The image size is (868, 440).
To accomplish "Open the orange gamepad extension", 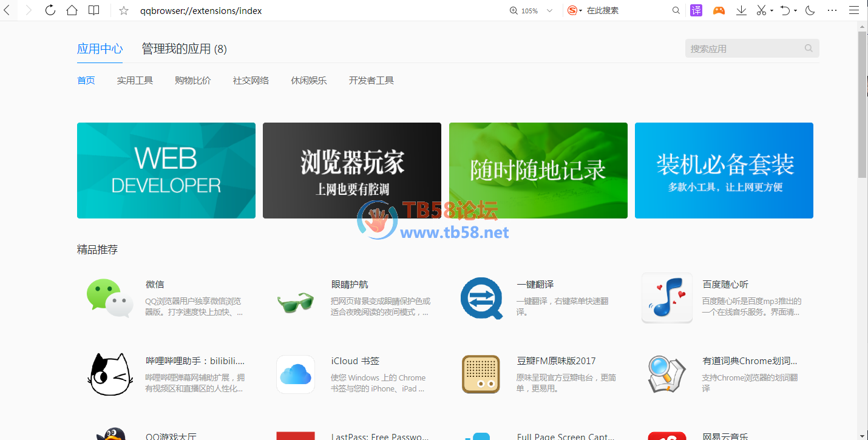I will (x=719, y=10).
